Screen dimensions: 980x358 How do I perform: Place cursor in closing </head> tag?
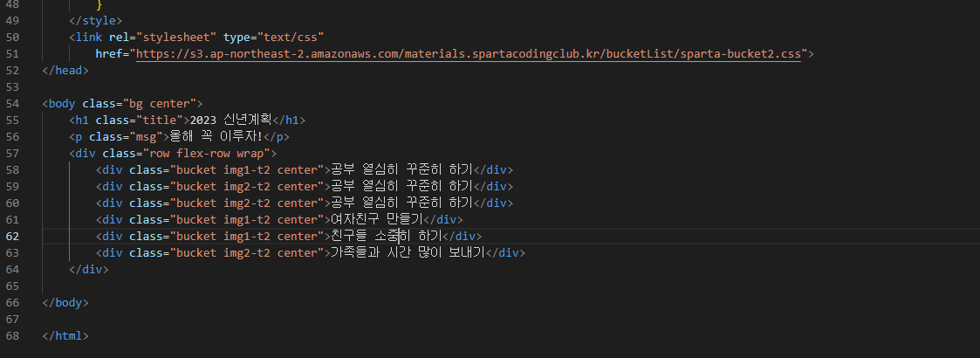coord(65,71)
